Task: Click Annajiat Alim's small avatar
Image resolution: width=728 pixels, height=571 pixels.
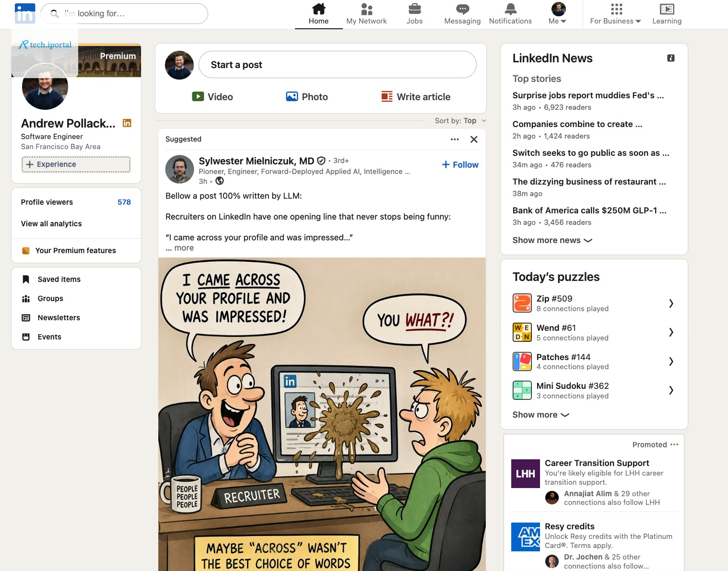Action: (552, 498)
